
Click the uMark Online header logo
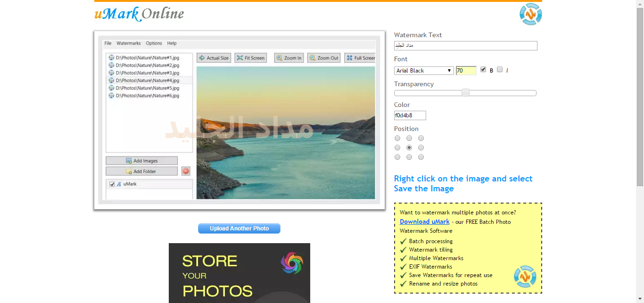click(139, 14)
